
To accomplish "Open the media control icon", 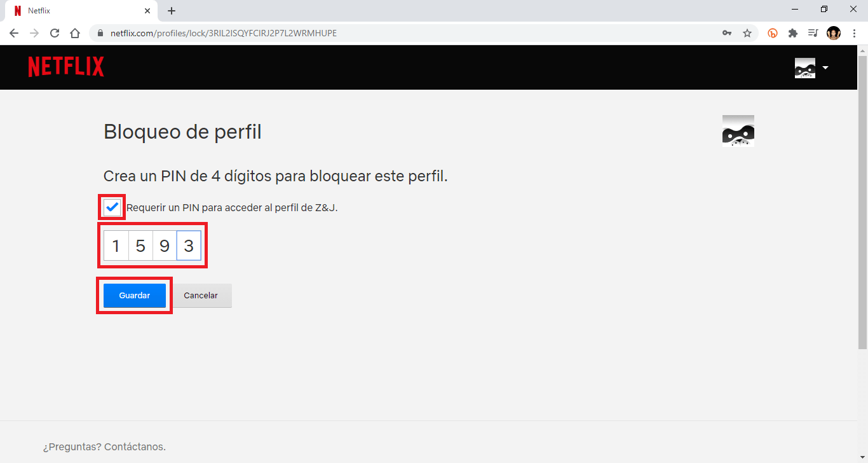I will 813,33.
